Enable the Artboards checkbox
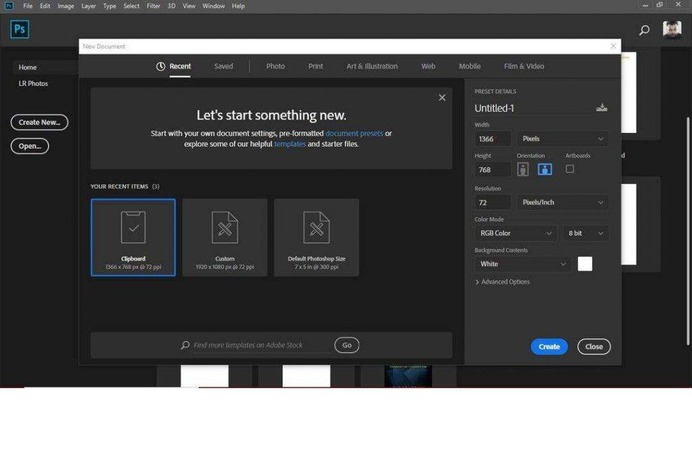This screenshot has width=692, height=475. coord(570,169)
